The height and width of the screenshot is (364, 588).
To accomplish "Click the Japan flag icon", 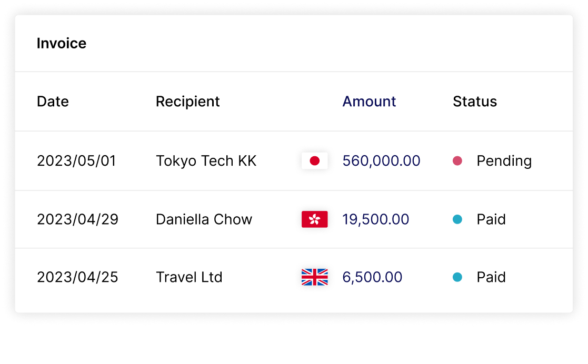I will [314, 161].
